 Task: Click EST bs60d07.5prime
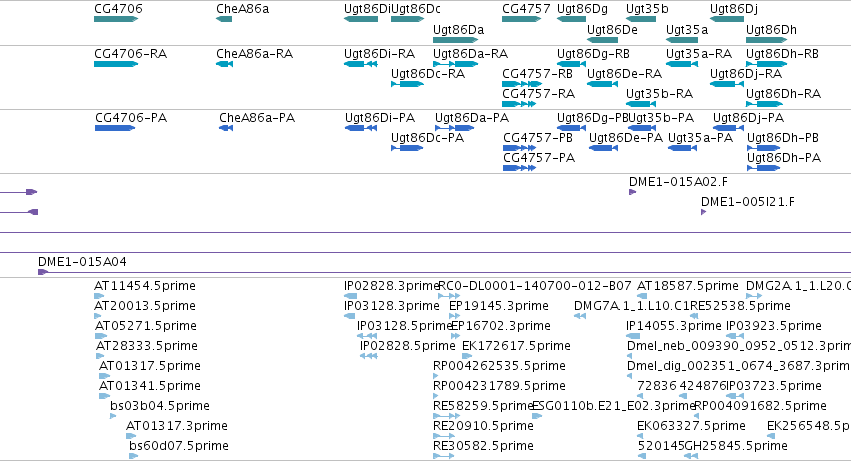click(134, 456)
